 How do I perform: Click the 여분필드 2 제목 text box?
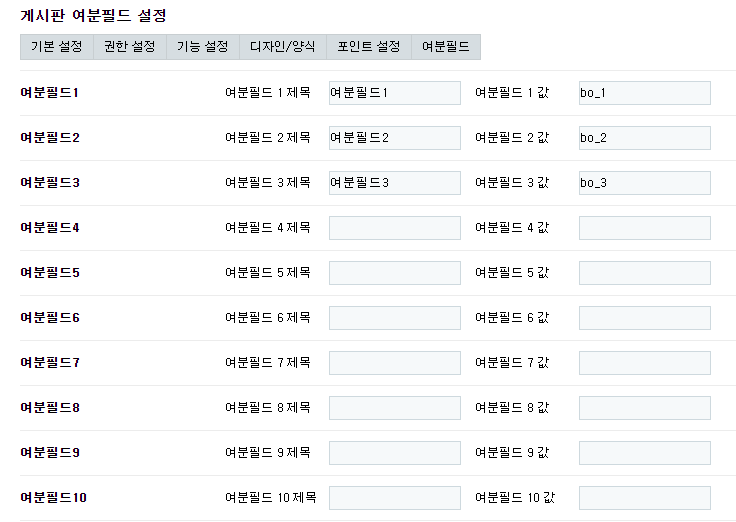click(x=394, y=138)
